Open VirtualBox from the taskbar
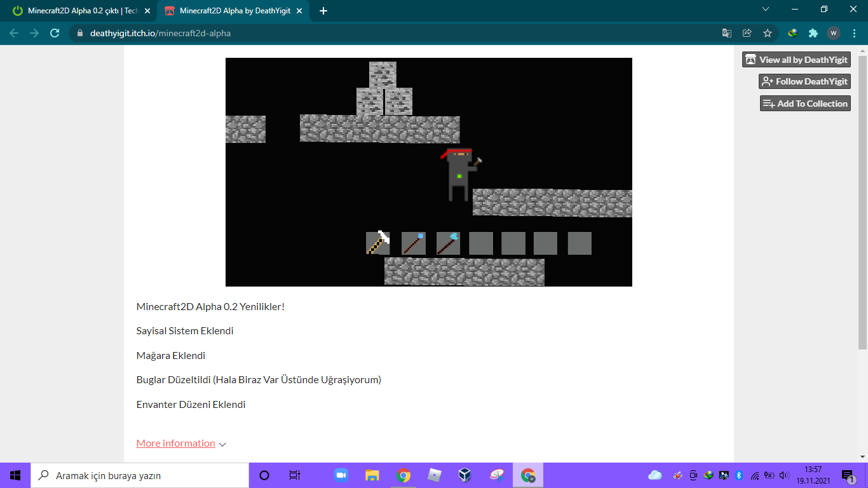The height and width of the screenshot is (488, 868). coord(465,475)
